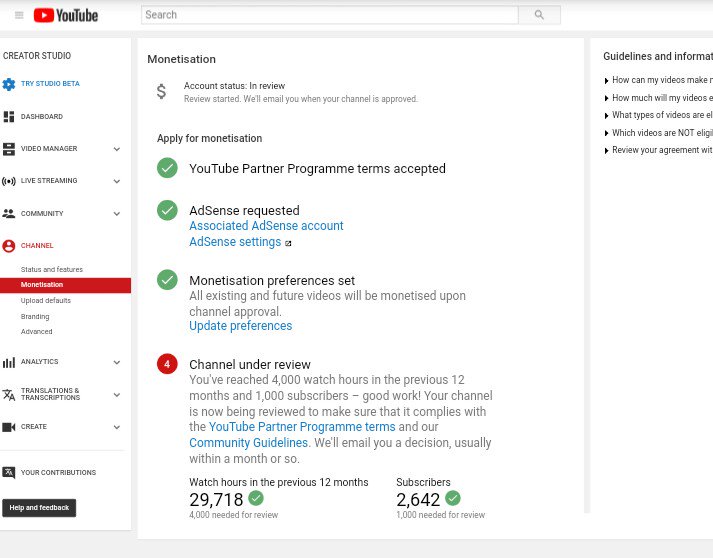Click the 2,642 subscribers value
The height and width of the screenshot is (558, 713).
click(x=418, y=500)
